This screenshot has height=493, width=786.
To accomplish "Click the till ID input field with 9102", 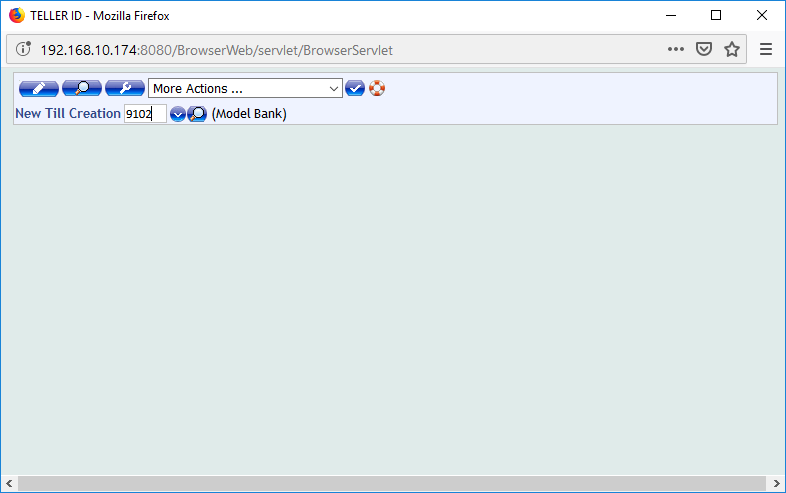I will [145, 114].
